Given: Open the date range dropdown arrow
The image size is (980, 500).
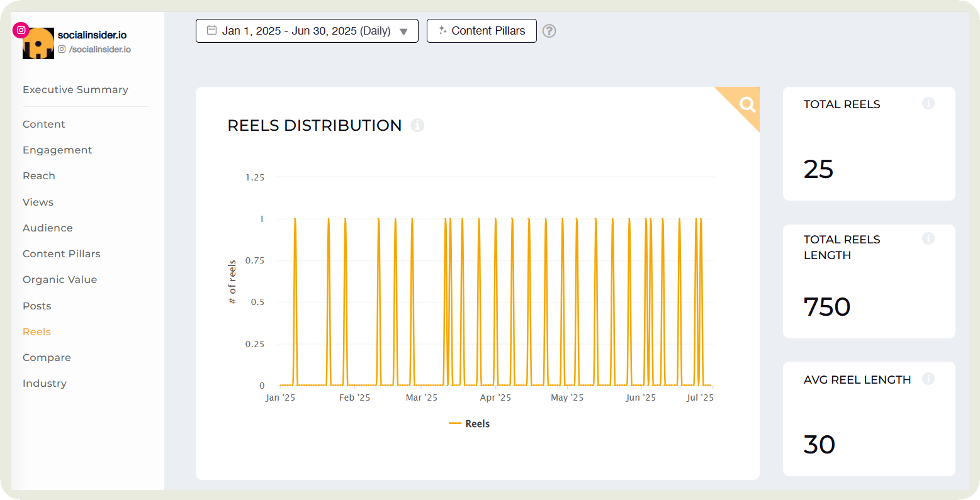Looking at the screenshot, I should pos(404,31).
